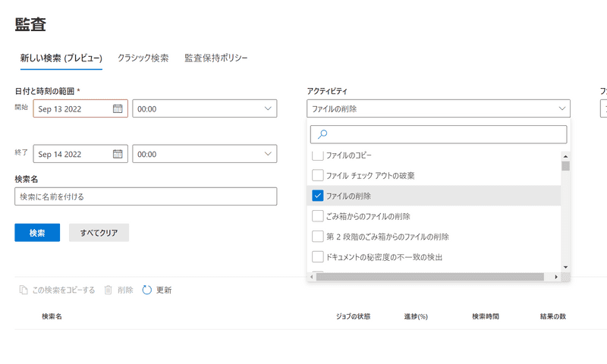
Task: Click the trash delete icon
Action: pyautogui.click(x=109, y=290)
